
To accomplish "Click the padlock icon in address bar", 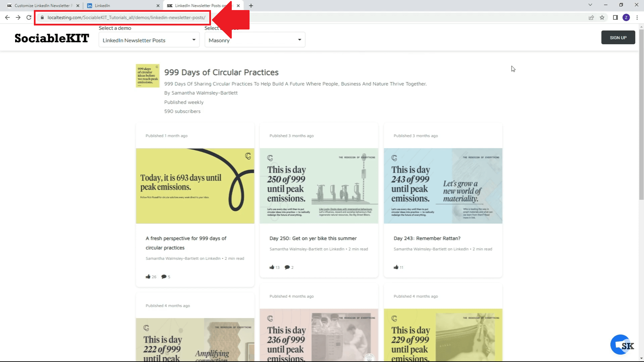I will pos(42,17).
